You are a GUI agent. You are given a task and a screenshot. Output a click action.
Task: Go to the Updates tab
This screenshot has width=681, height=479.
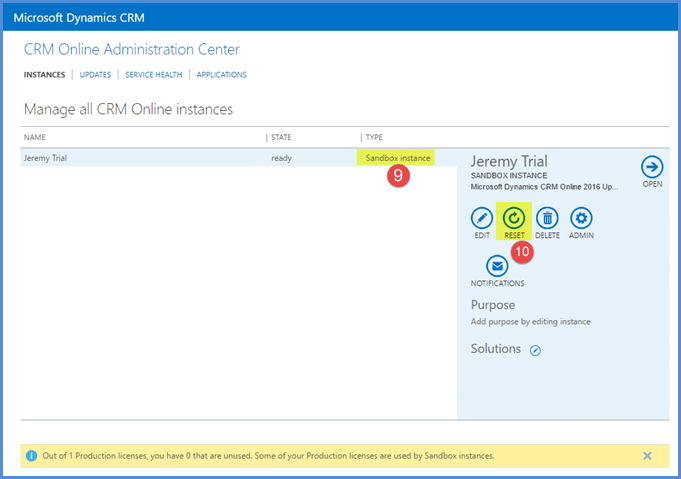coord(95,75)
